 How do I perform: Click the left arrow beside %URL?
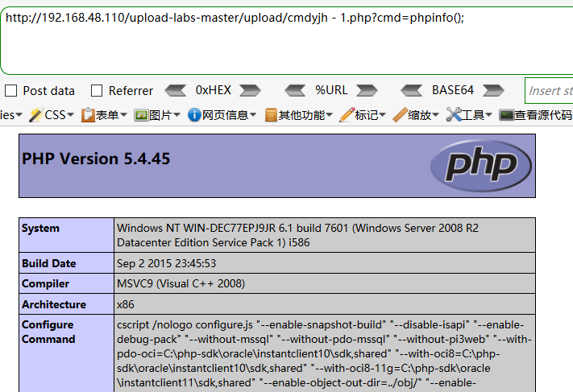tap(295, 90)
